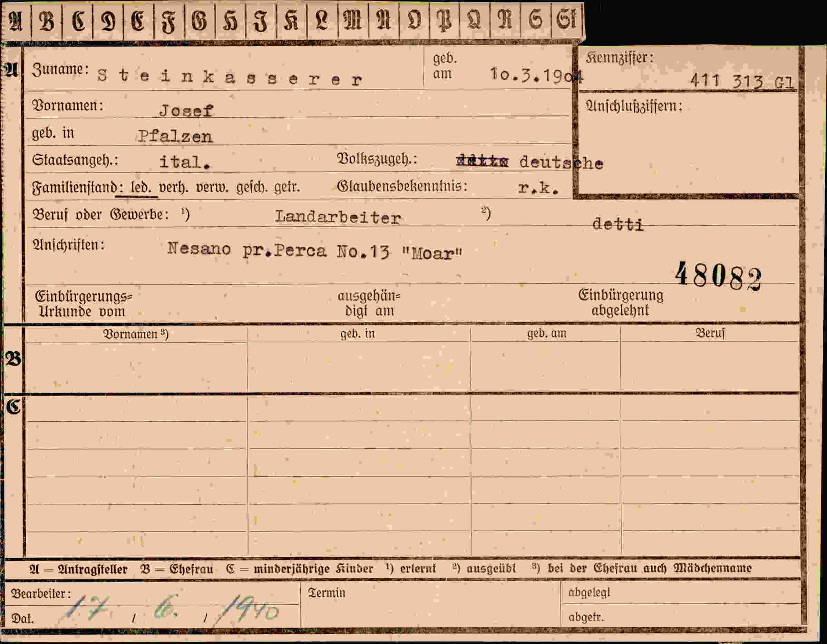Viewport: 827px width, 644px height.
Task: Click the Termin label
Action: pos(327,593)
